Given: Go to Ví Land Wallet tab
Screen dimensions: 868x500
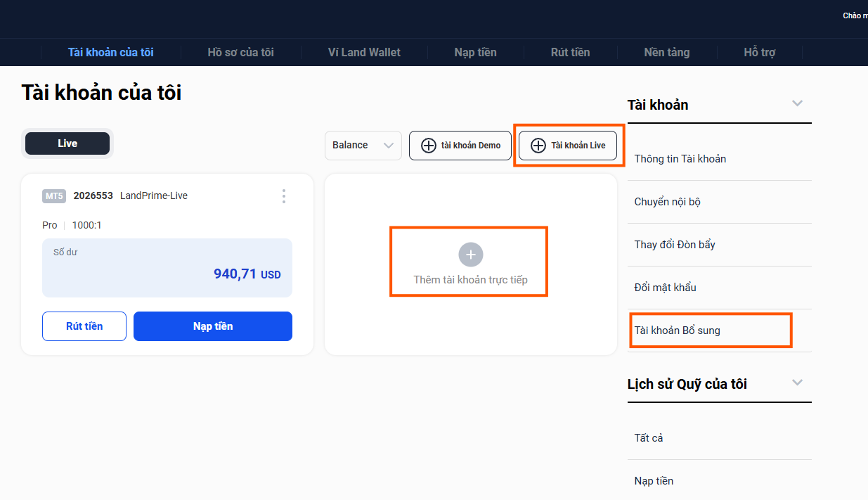Looking at the screenshot, I should coord(364,52).
